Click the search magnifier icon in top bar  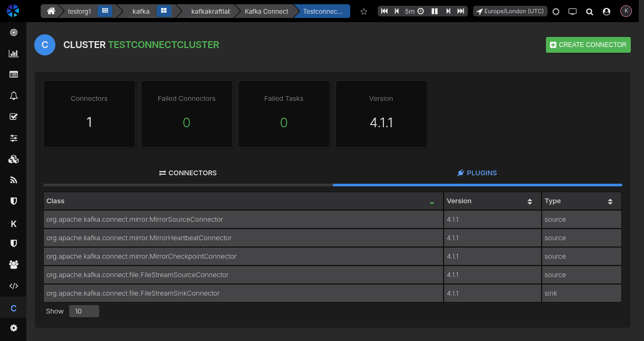pos(590,11)
